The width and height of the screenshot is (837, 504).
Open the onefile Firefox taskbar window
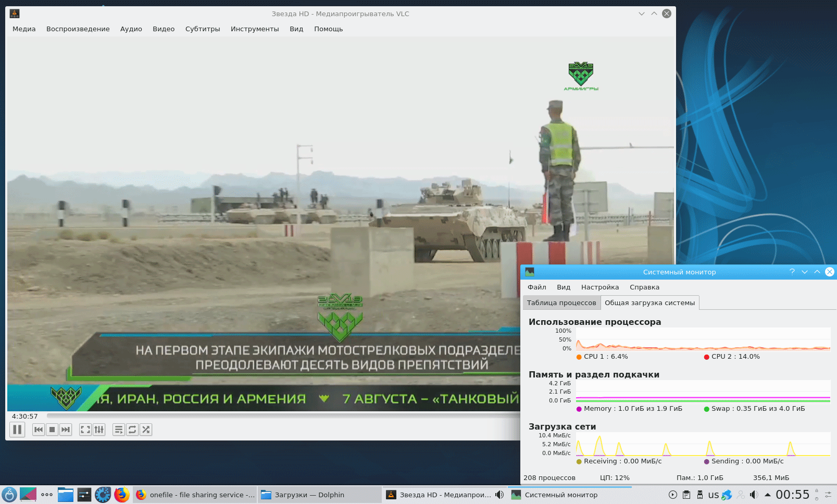tap(195, 495)
